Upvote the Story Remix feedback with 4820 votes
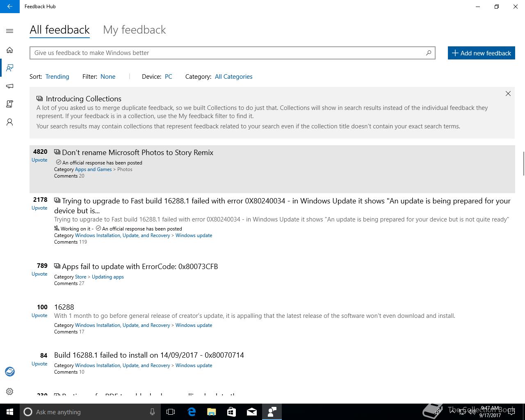The width and height of the screenshot is (525, 420). click(x=39, y=160)
